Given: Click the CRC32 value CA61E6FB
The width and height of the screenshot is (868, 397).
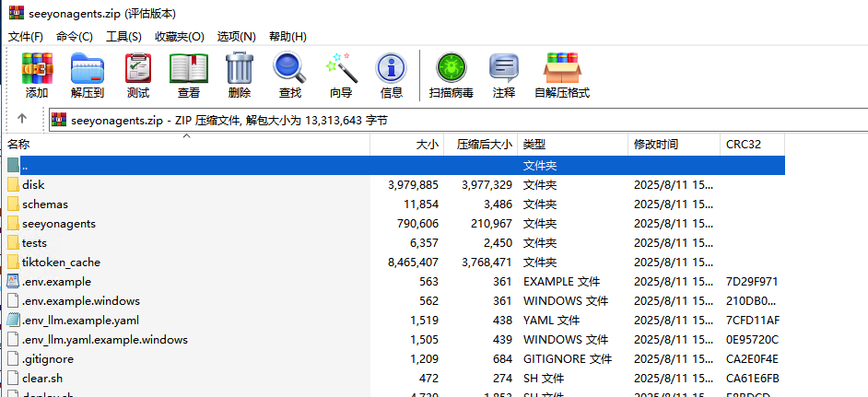Looking at the screenshot, I should (x=752, y=379).
